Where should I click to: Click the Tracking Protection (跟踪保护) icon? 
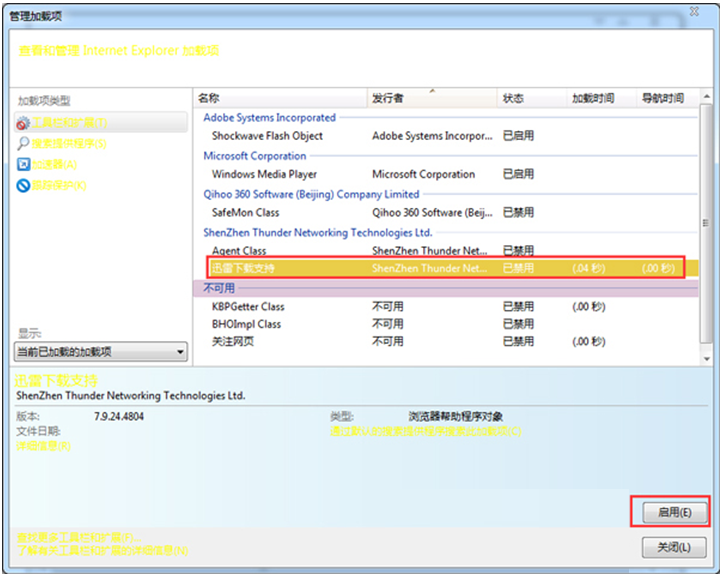coord(24,186)
